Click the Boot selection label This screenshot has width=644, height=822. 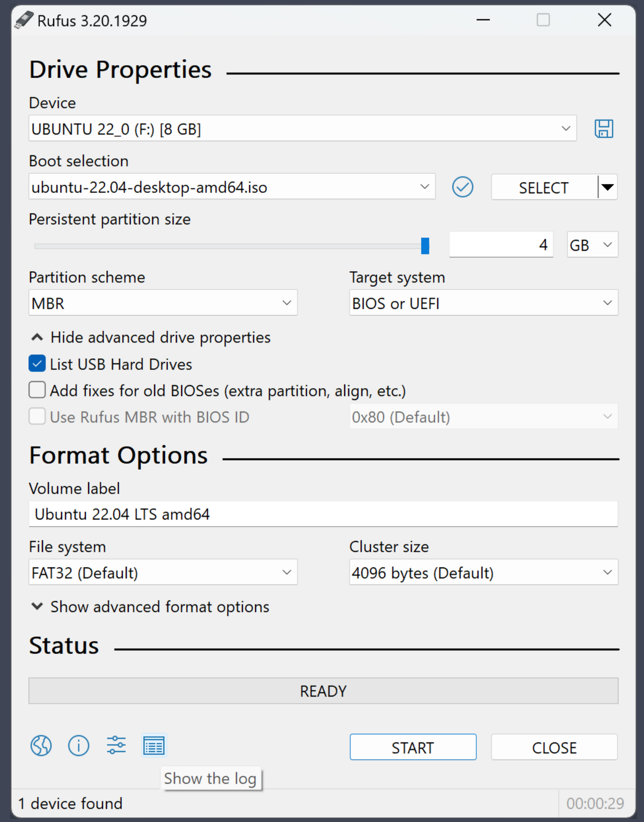coord(79,161)
